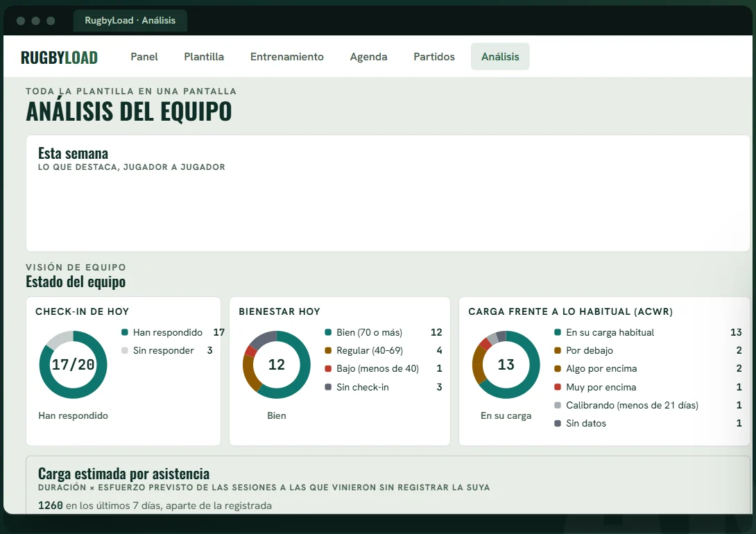Click the Bienestar hoy donut chart

coord(277,364)
